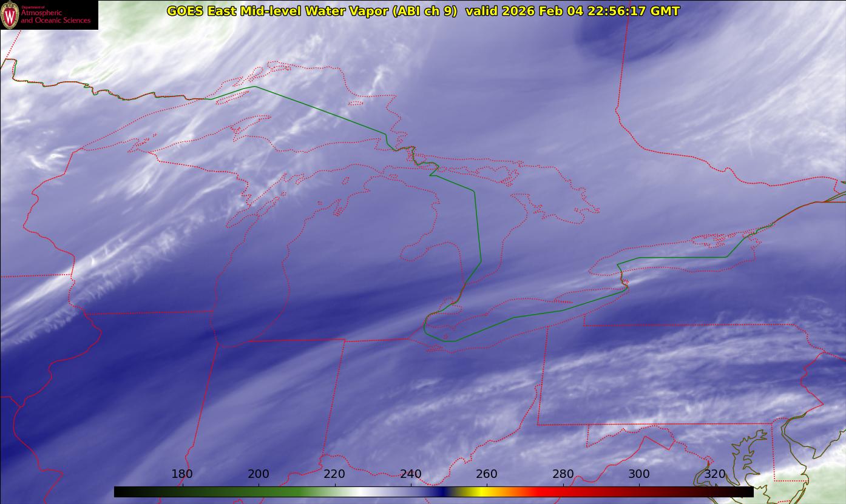Pick the yellow segment of the colorbar
846x504 pixels.
tap(479, 492)
